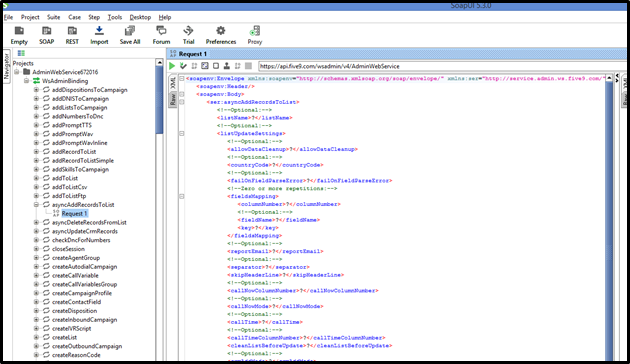Switch to the Raw editor tab
The height and width of the screenshot is (364, 630).
[173, 99]
